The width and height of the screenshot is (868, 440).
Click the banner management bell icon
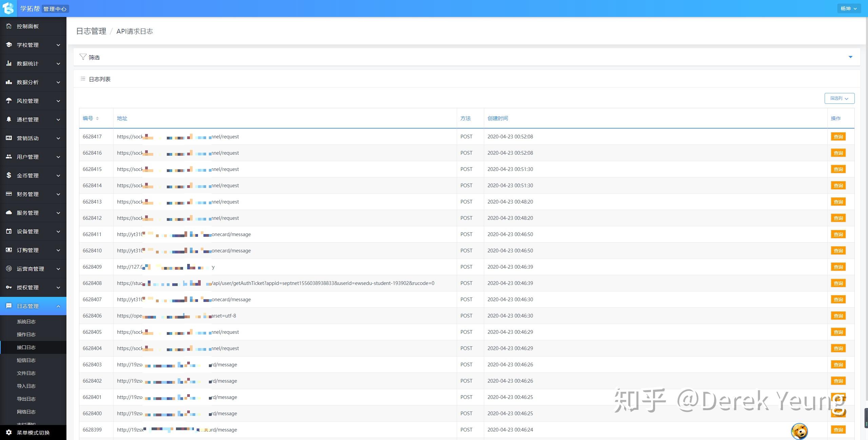[9, 119]
